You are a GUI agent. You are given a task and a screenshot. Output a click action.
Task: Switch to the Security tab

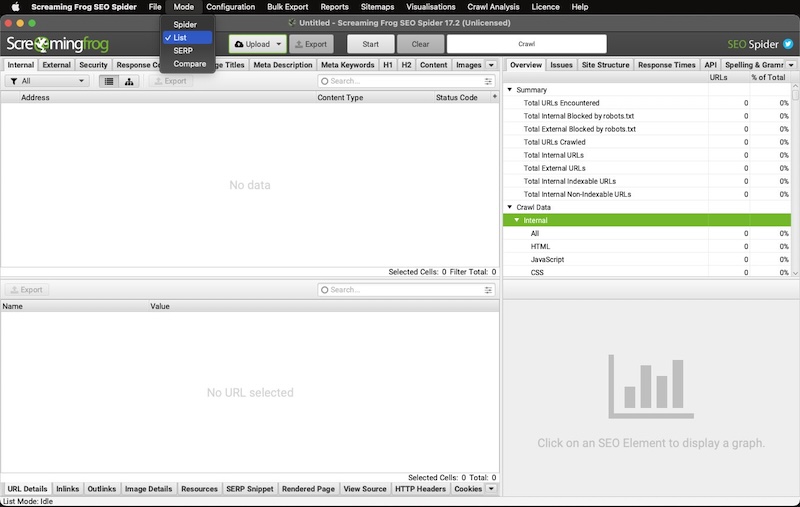click(x=93, y=65)
